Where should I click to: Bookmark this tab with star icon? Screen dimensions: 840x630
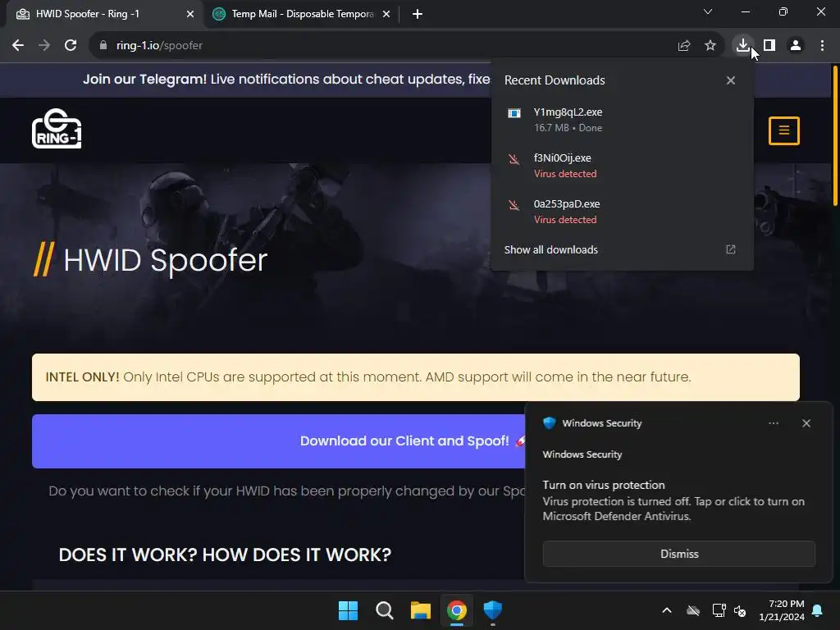click(710, 46)
